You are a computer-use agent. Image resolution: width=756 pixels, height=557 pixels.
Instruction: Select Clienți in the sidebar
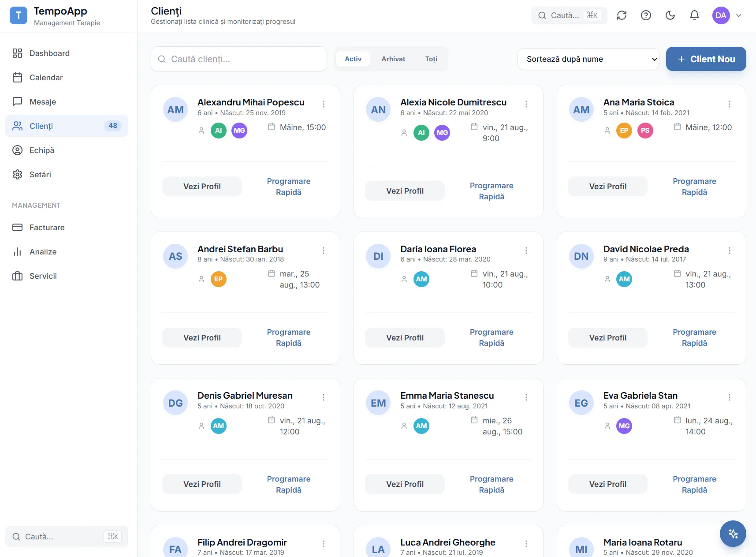pos(67,126)
